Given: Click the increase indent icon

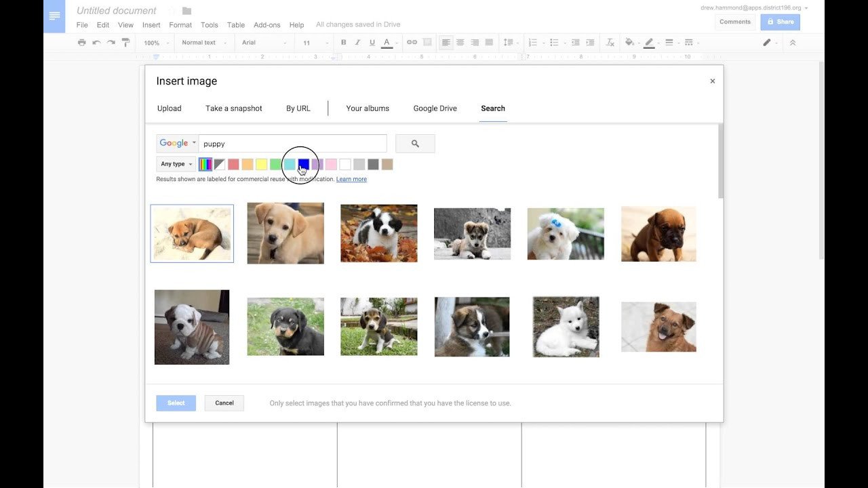Looking at the screenshot, I should (x=590, y=43).
